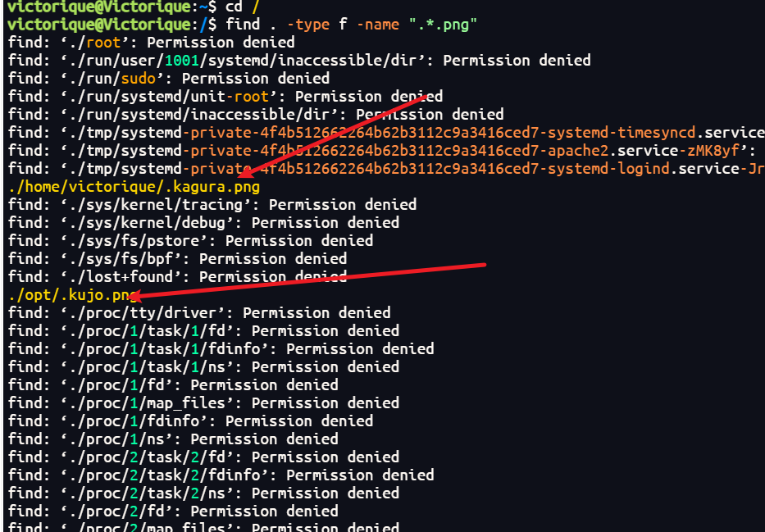Click the find command's ".*.png" pattern argument
This screenshot has width=765, height=532.
click(x=443, y=24)
